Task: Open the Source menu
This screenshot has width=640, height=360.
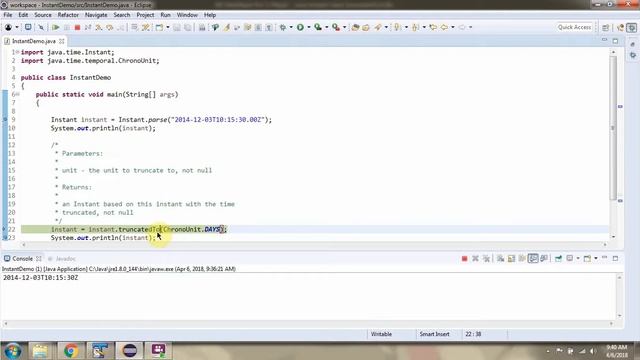Action: pos(43,15)
